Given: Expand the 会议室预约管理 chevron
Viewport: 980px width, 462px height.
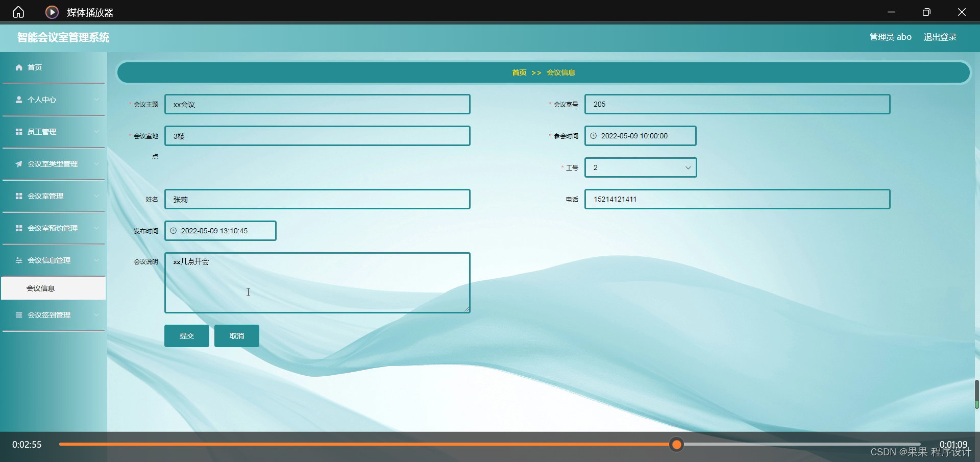Looking at the screenshot, I should (x=96, y=228).
